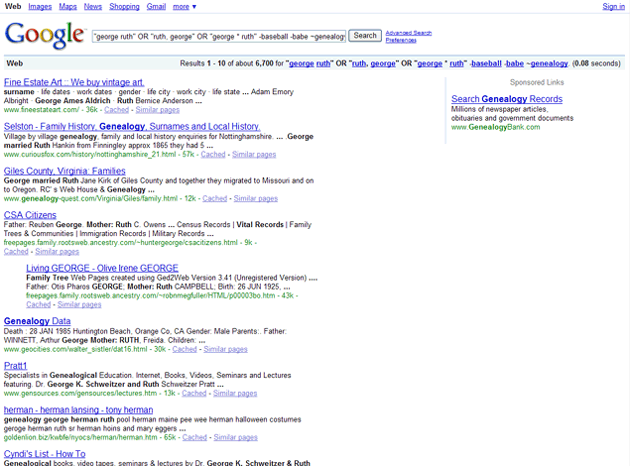The image size is (630, 466).
Task: Open Similar pages for fineestateart.com result
Action: (x=158, y=110)
